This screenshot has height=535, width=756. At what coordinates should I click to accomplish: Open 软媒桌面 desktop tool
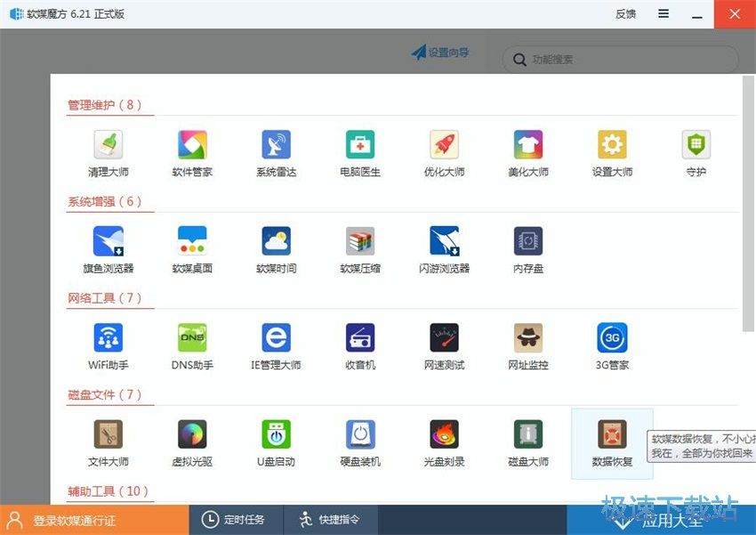tap(192, 250)
